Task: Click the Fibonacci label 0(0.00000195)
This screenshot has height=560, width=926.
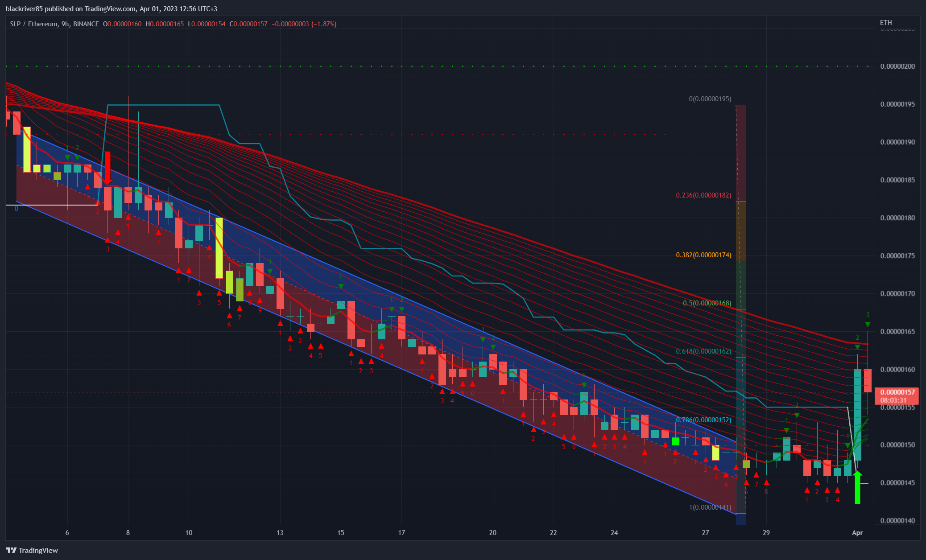Action: [x=710, y=99]
